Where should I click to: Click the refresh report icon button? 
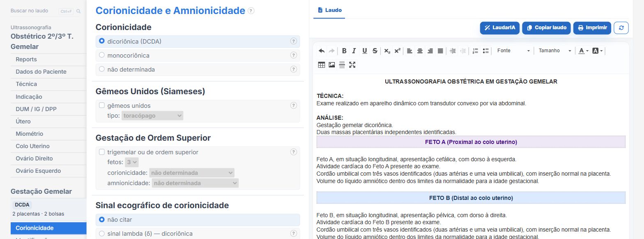point(621,28)
